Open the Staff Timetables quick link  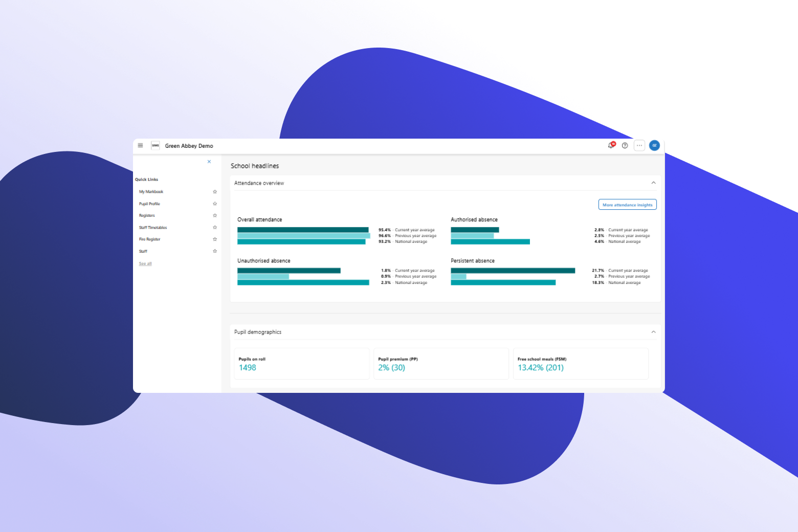[153, 228]
